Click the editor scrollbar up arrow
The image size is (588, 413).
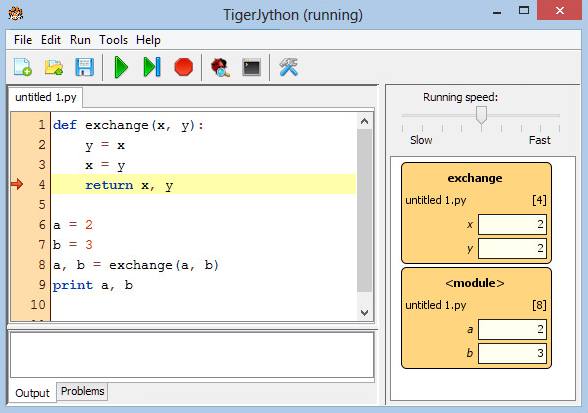point(364,121)
